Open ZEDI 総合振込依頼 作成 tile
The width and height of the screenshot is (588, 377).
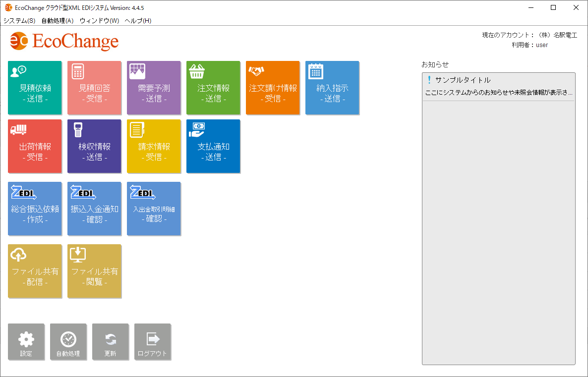pos(35,209)
